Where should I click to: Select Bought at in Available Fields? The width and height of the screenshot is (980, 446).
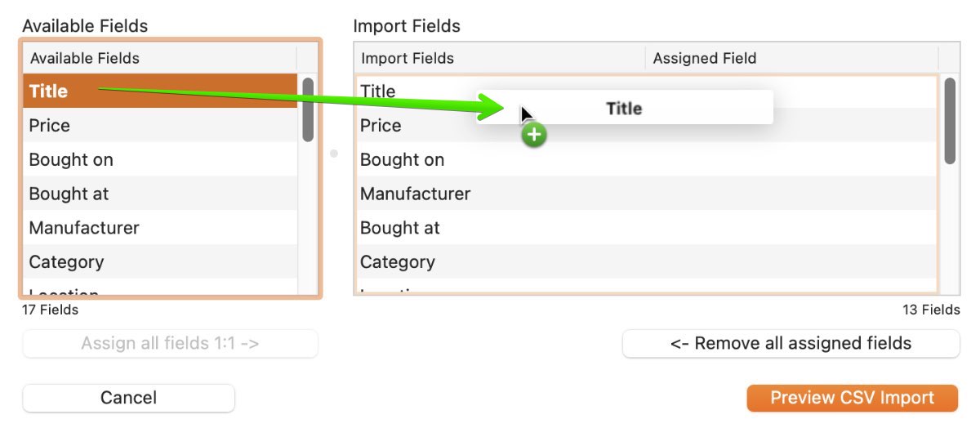[160, 194]
